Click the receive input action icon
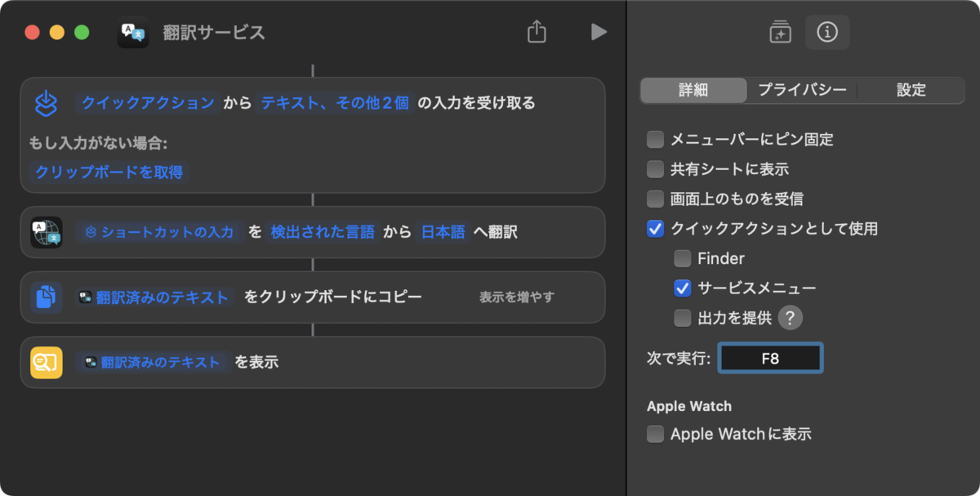 pyautogui.click(x=46, y=103)
